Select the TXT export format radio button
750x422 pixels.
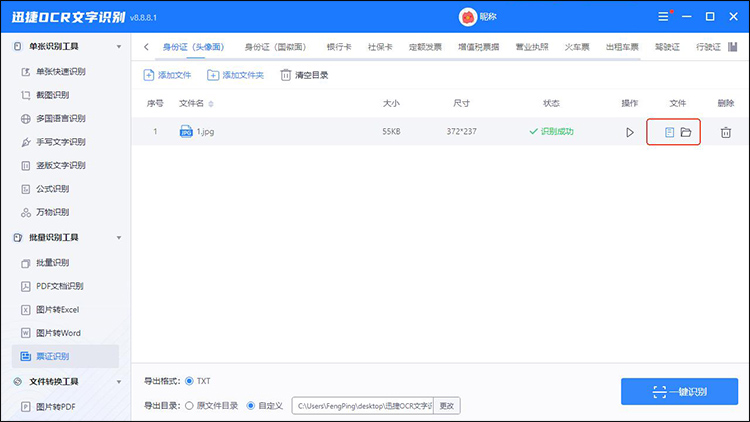click(x=190, y=381)
